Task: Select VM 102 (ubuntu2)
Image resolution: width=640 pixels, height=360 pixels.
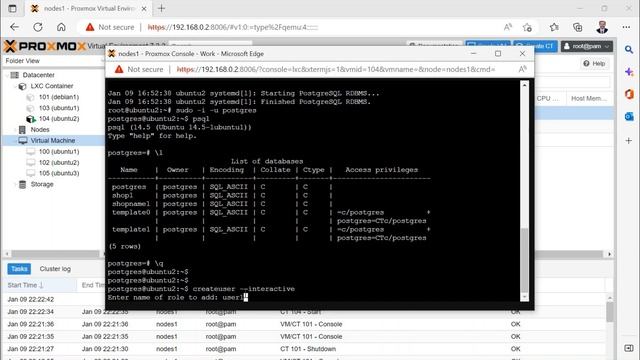Action: [59, 162]
